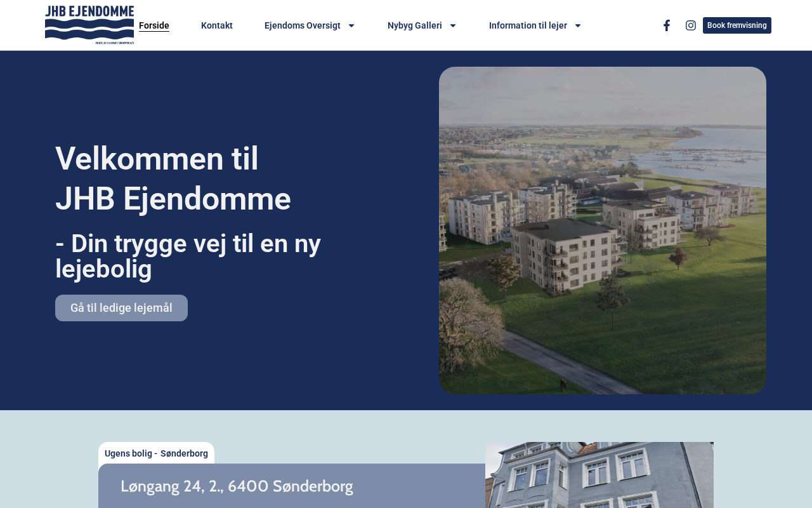
Task: Click the JHB Ejendomme logo
Action: click(x=89, y=25)
